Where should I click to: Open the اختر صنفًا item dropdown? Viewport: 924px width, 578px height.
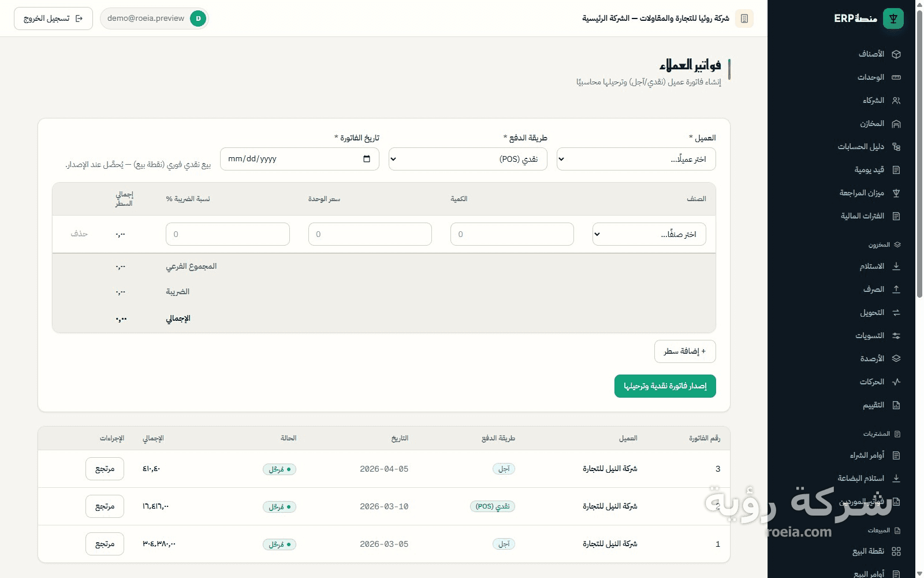pos(649,234)
